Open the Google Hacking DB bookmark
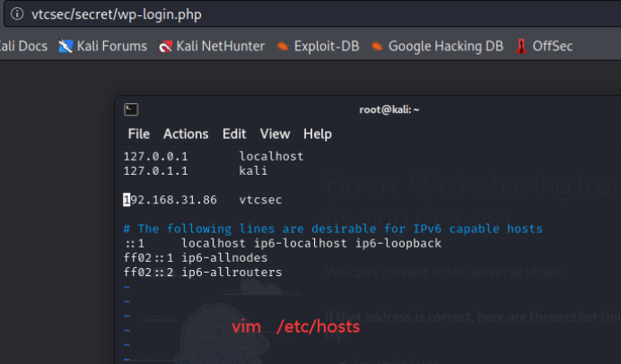The height and width of the screenshot is (364, 621). [x=437, y=47]
